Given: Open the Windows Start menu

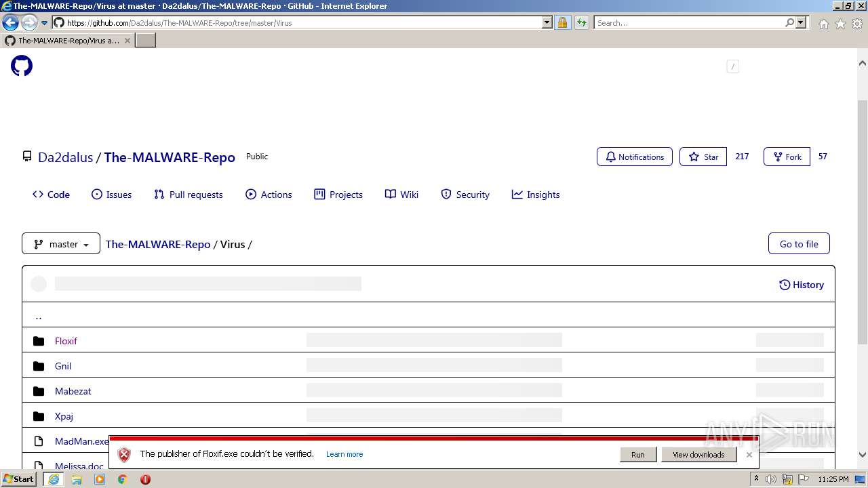Looking at the screenshot, I should [19, 479].
